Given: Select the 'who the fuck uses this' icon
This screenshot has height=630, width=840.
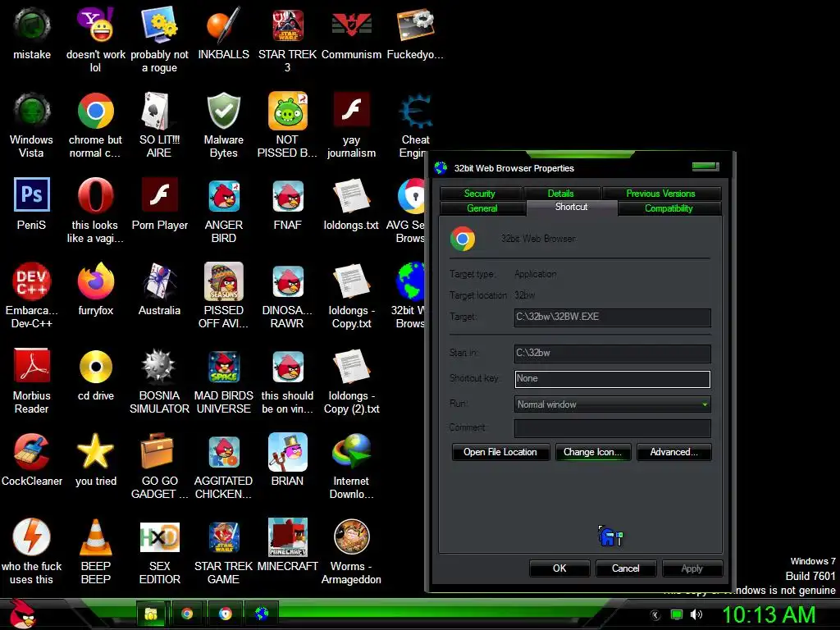Looking at the screenshot, I should tap(32, 550).
